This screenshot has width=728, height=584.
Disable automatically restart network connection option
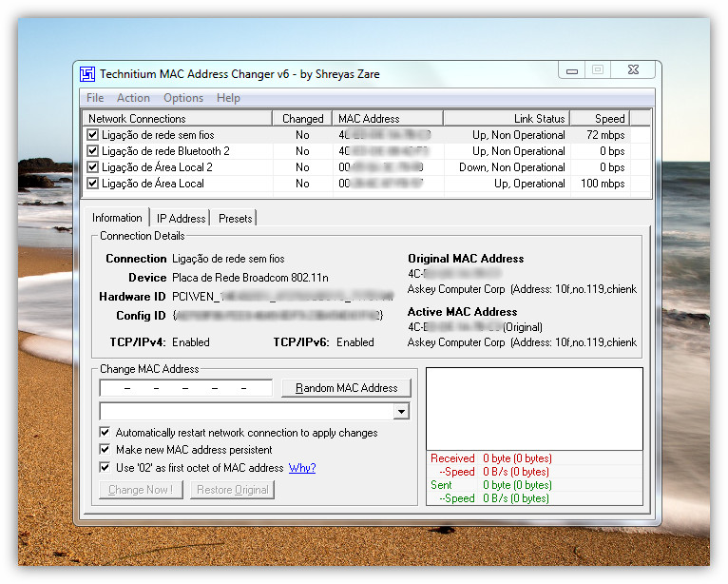click(105, 433)
